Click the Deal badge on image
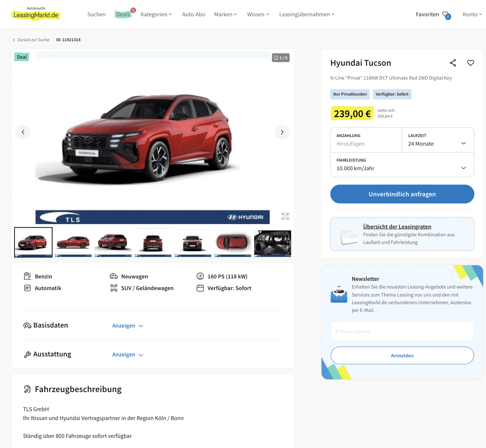 (x=22, y=57)
